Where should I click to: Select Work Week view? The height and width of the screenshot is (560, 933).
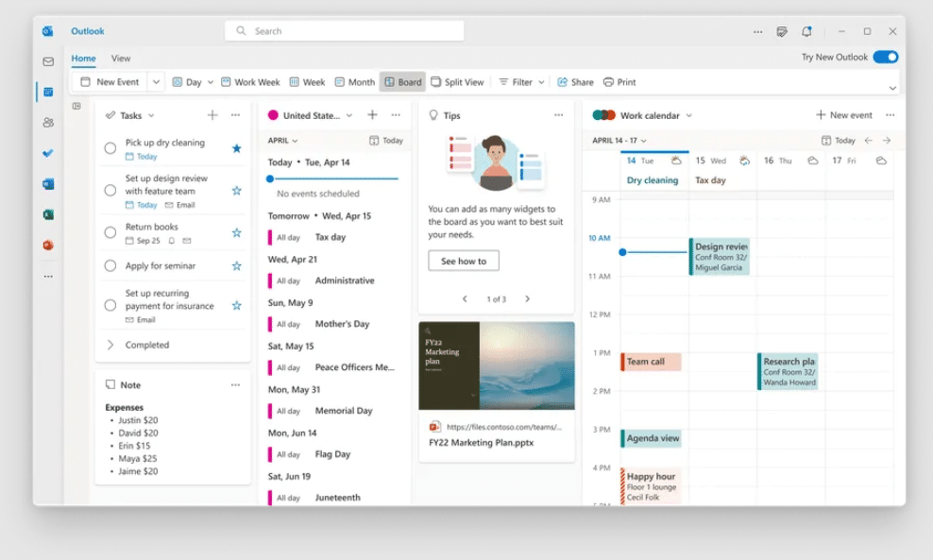tap(250, 82)
